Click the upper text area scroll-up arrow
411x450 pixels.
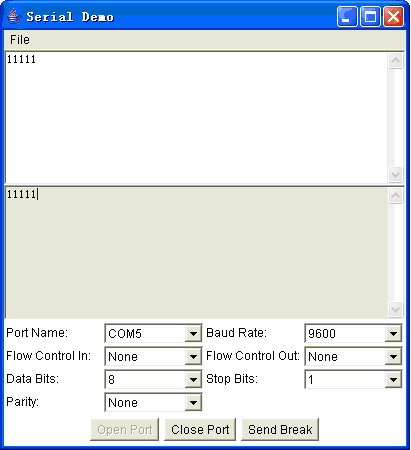[395, 61]
